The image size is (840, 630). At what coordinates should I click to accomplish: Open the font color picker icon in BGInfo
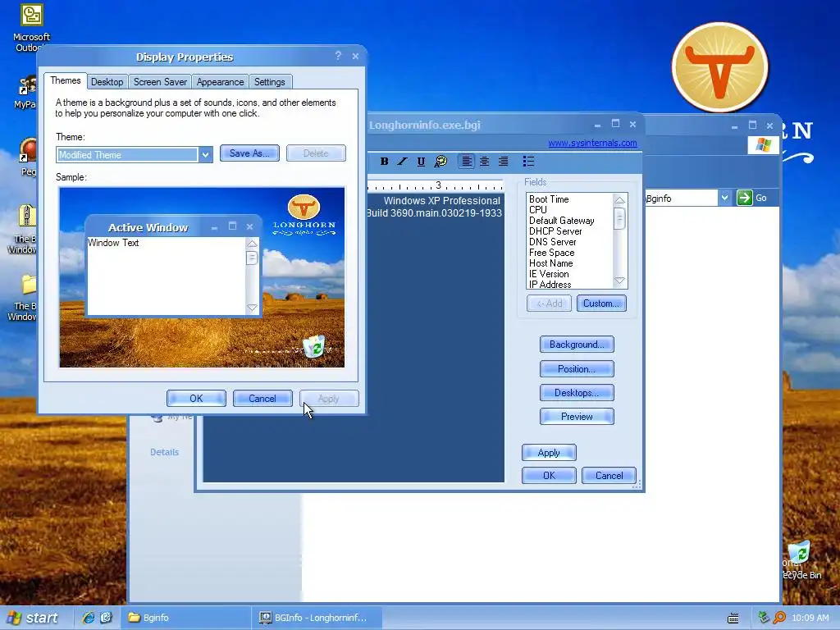pyautogui.click(x=441, y=162)
